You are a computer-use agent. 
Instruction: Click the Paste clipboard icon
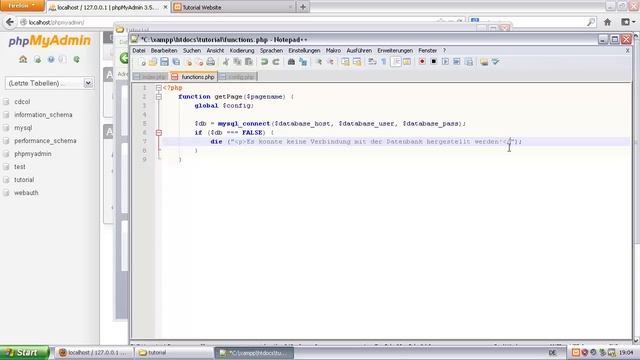pyautogui.click(x=249, y=62)
